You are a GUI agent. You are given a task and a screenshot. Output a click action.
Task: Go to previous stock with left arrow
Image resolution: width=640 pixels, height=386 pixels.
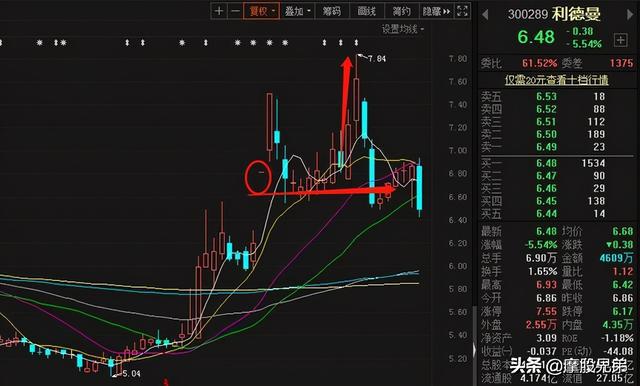[x=485, y=15]
